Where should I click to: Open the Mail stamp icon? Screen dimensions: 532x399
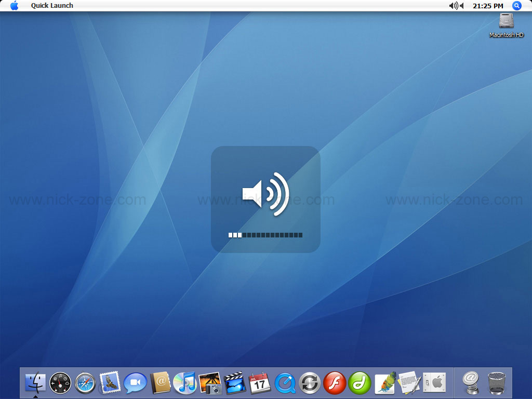click(x=110, y=382)
